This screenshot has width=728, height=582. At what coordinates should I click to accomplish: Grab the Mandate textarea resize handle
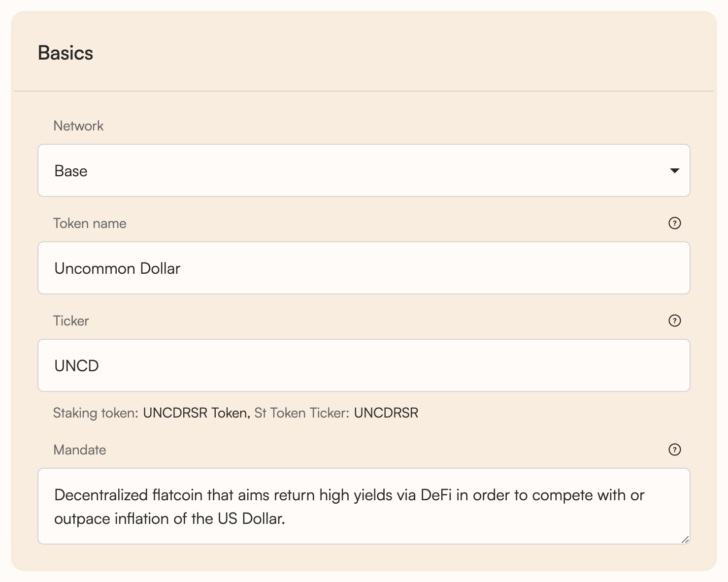click(685, 540)
